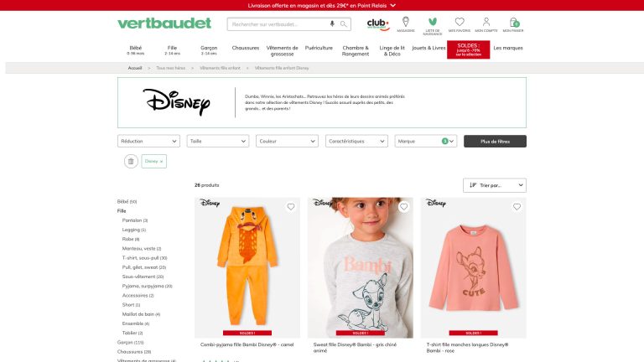Click the trash icon to clear filters
644x362 pixels.
131,161
